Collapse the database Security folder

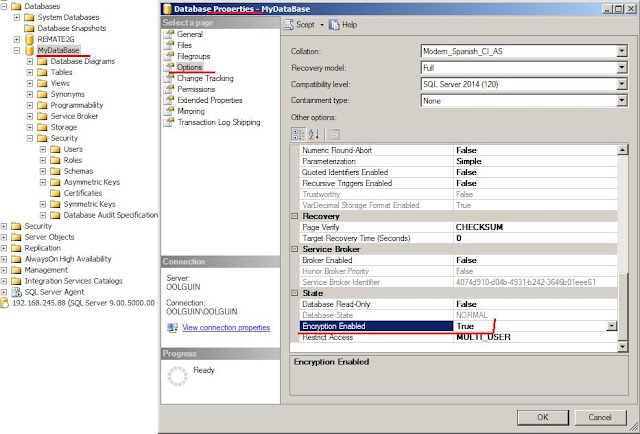[30, 138]
